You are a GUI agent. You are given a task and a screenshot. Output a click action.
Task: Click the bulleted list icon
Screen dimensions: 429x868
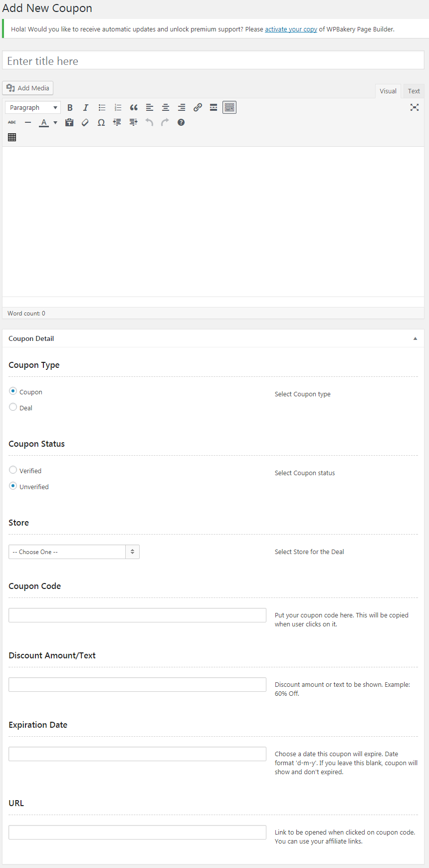click(102, 107)
